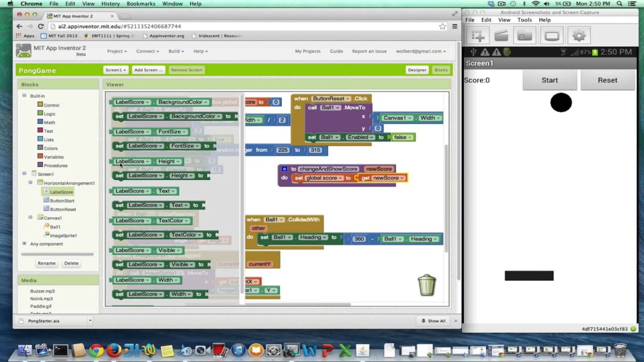Viewport: 644px width, 362px height.
Task: Expand the Any component node
Action: tap(24, 243)
